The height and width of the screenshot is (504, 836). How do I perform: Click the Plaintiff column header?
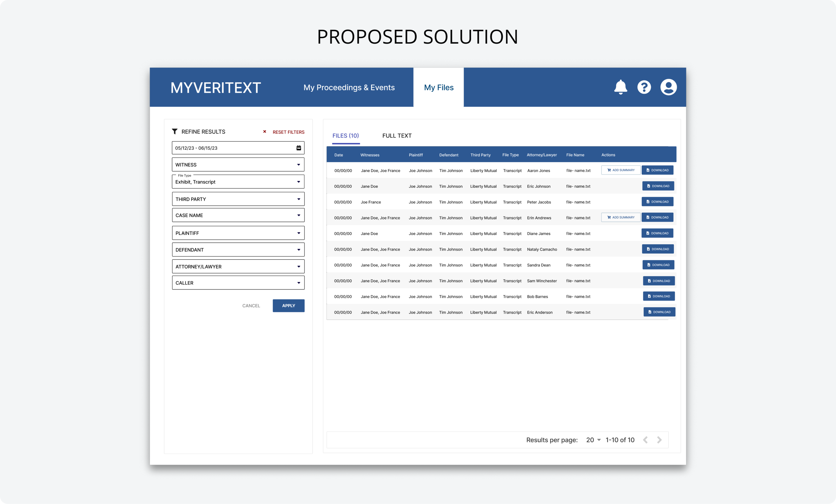tap(416, 155)
